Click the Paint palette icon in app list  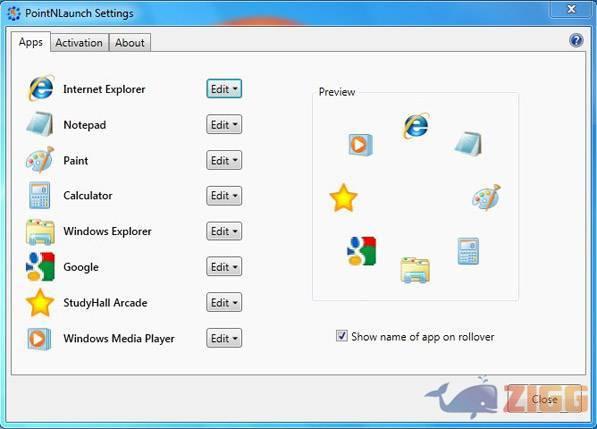coord(40,159)
